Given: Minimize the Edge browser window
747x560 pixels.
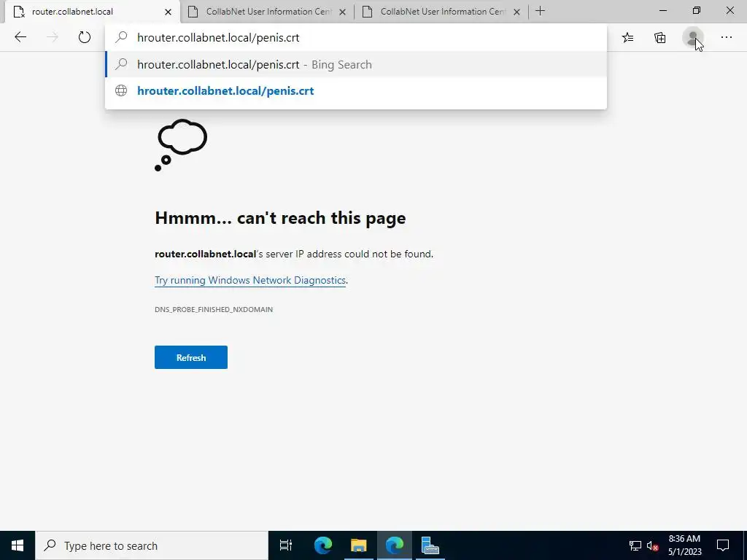Looking at the screenshot, I should (663, 10).
